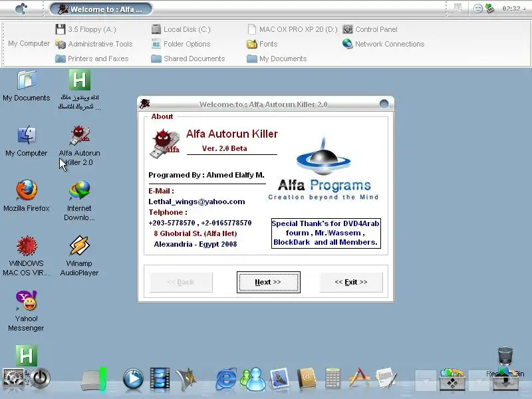This screenshot has height=399, width=532.
Task: Click the Alfa Programs planet logo
Action: click(323, 157)
